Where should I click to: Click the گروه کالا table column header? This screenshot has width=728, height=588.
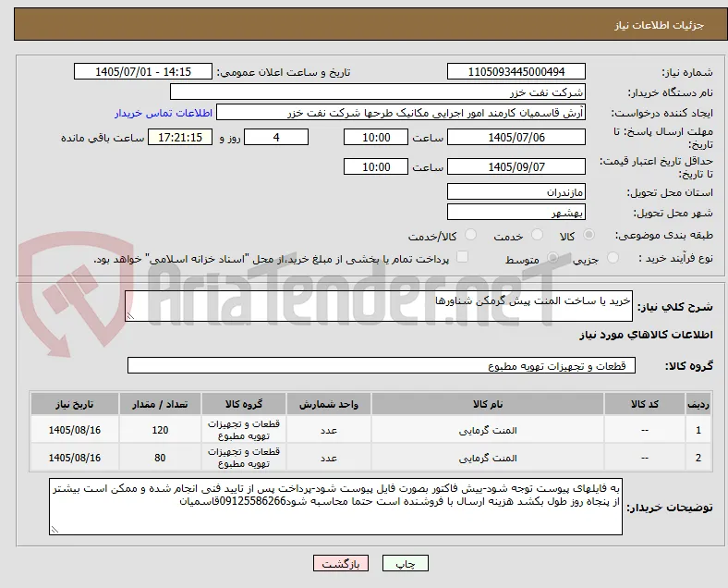click(x=244, y=404)
